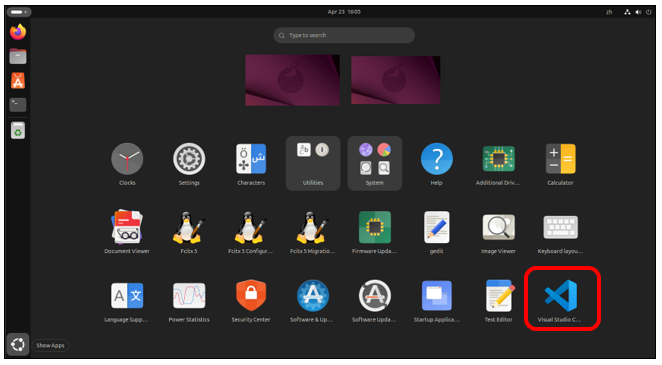Launch Software Updater app
662x365 pixels.
pos(374,300)
